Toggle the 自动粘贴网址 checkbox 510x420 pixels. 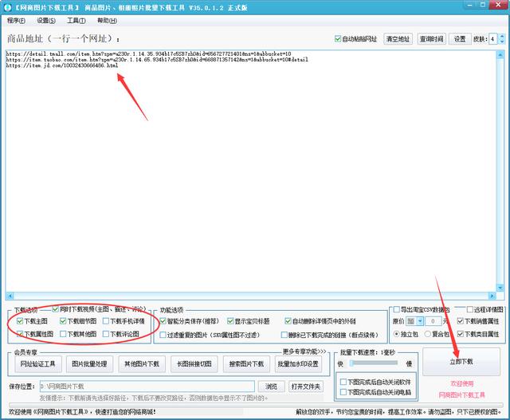(x=339, y=38)
